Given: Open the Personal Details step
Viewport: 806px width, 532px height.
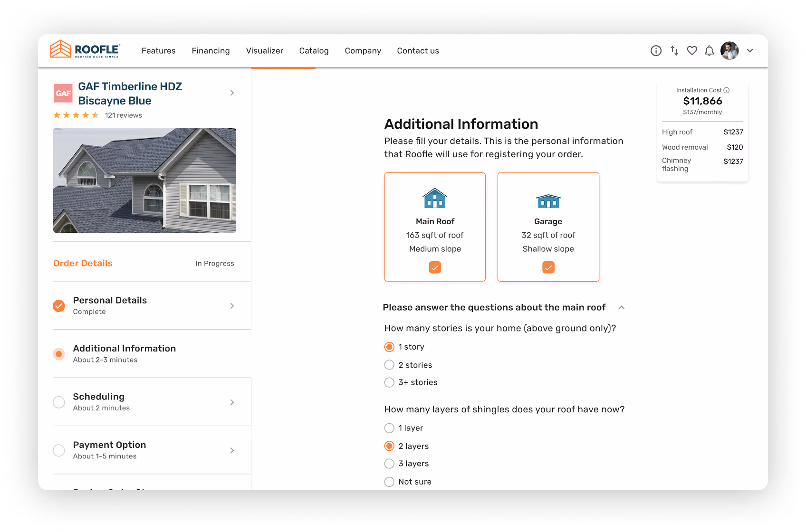Looking at the screenshot, I should coord(152,306).
